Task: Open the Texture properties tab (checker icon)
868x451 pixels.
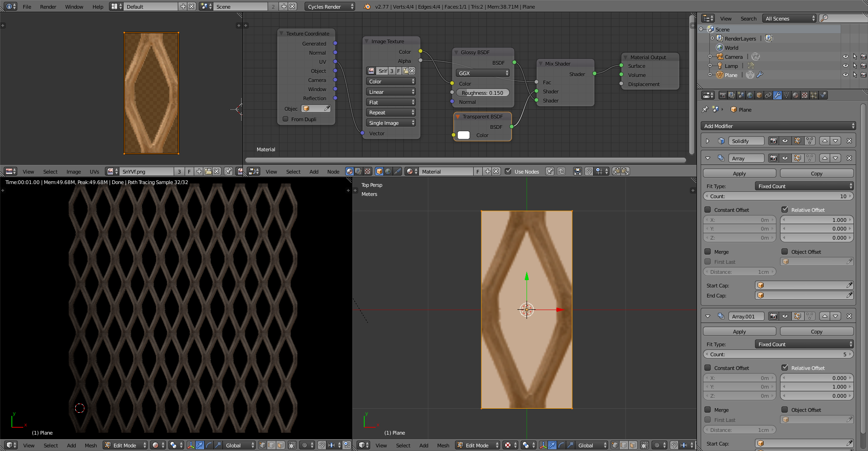Action: click(805, 95)
